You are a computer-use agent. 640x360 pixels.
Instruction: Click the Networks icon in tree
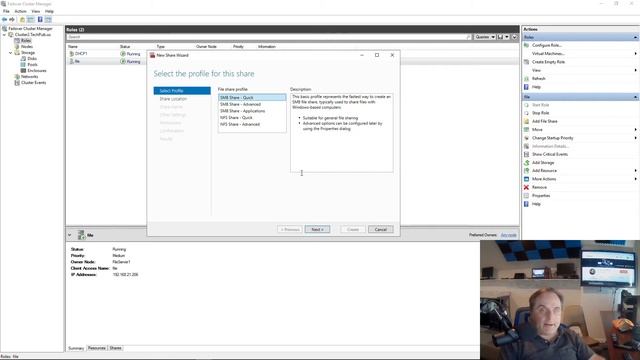17,76
